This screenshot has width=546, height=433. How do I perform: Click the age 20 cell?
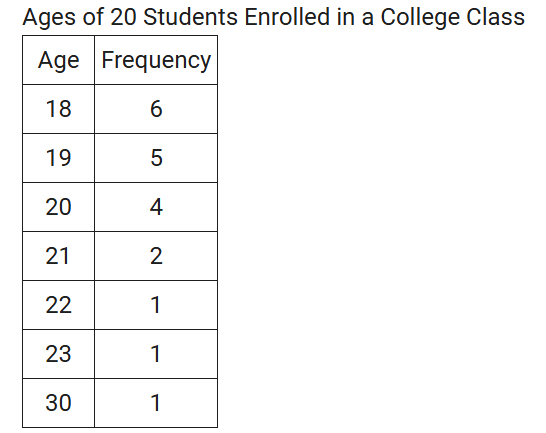click(x=58, y=207)
